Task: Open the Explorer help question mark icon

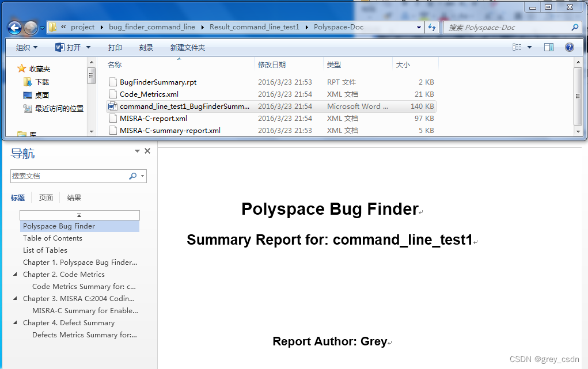Action: coord(569,47)
